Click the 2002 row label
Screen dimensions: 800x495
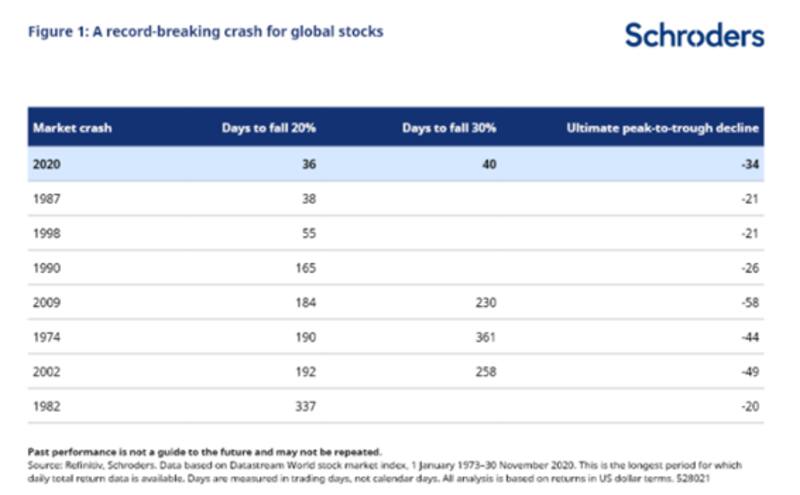coord(47,371)
